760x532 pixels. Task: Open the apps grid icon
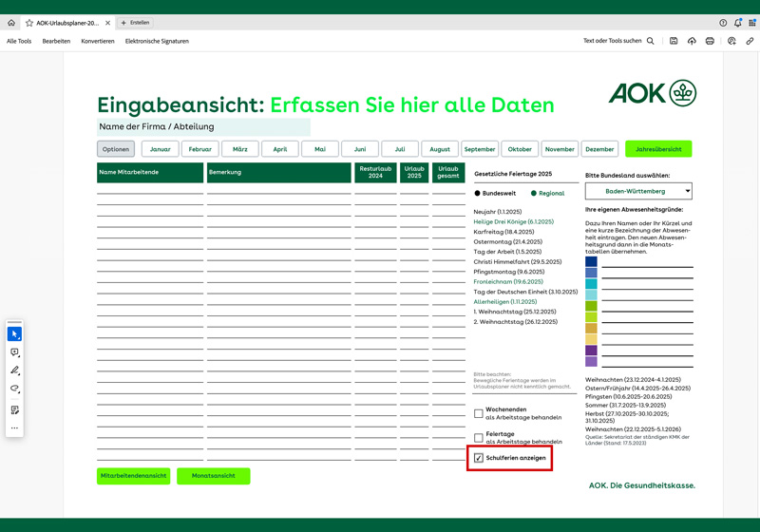[x=752, y=23]
